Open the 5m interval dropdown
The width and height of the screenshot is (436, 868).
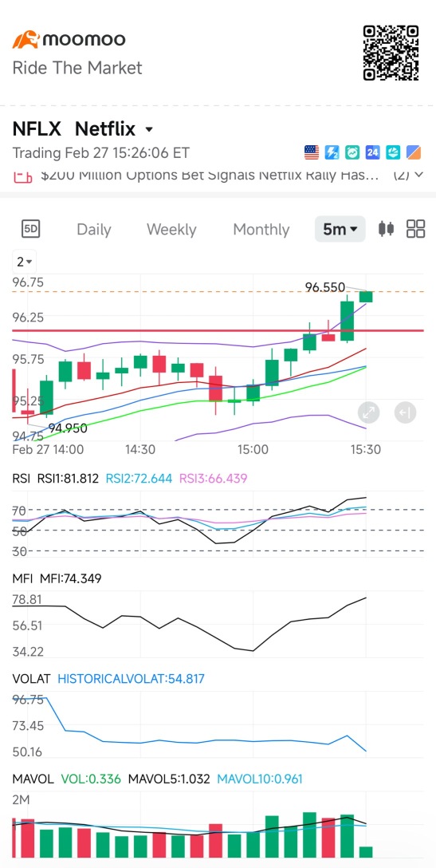click(x=340, y=229)
